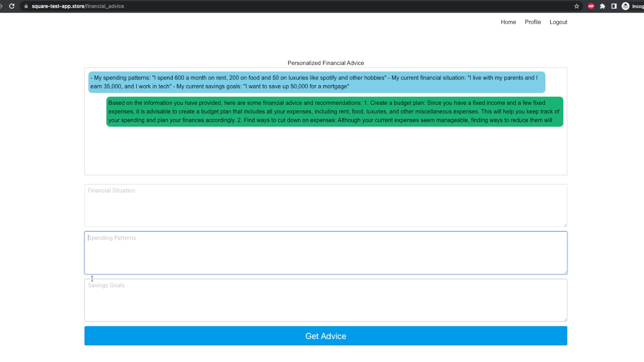Click the Savings Goals input field
Image resolution: width=644 pixels, height=362 pixels.
pyautogui.click(x=326, y=300)
